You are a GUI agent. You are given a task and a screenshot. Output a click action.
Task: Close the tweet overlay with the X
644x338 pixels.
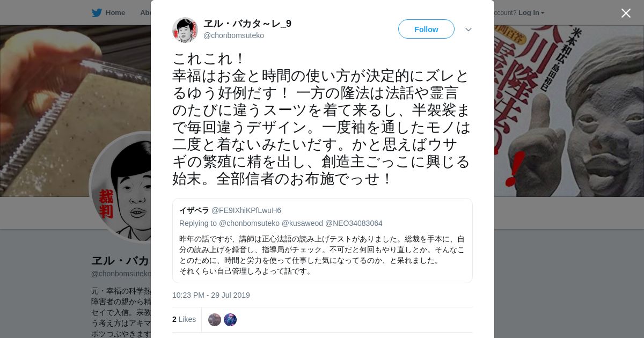626,13
